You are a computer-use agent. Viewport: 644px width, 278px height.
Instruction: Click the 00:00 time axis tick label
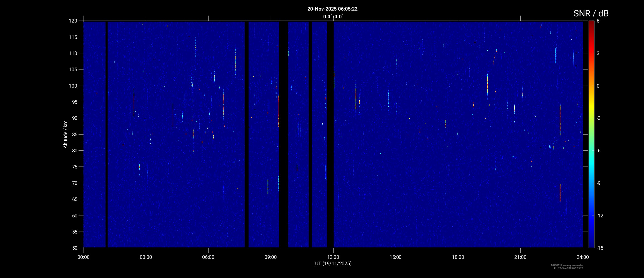(84, 257)
